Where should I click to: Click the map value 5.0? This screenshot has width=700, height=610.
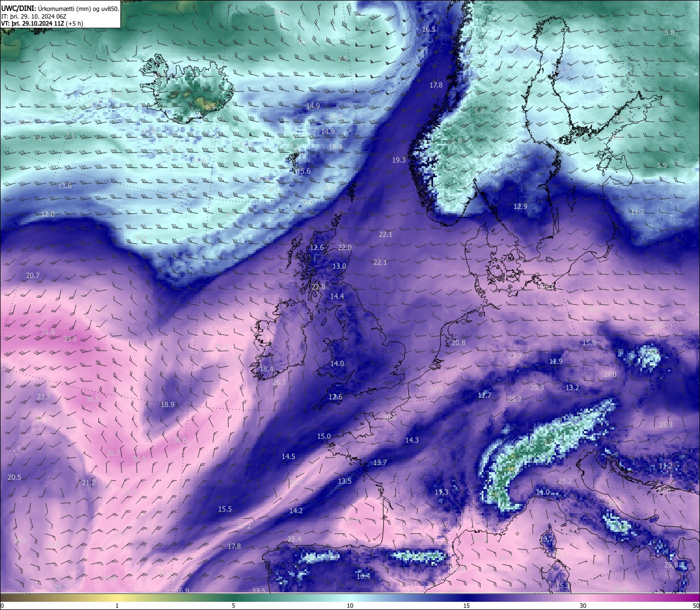457,141
